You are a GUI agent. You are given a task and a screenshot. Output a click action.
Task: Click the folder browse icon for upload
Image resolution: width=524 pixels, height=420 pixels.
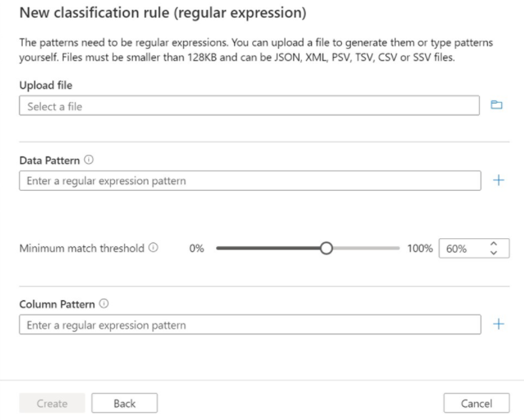[x=496, y=105]
